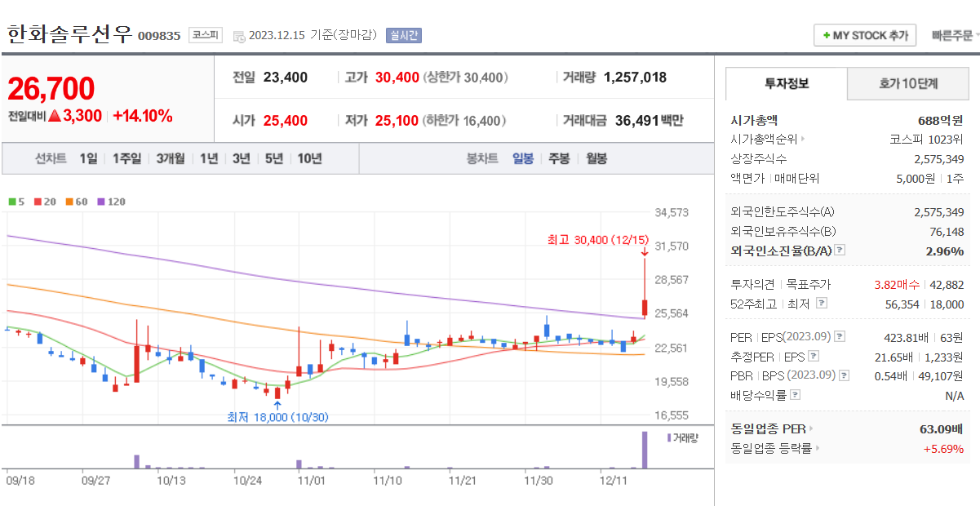Select the 5년 line chart period

[x=273, y=158]
